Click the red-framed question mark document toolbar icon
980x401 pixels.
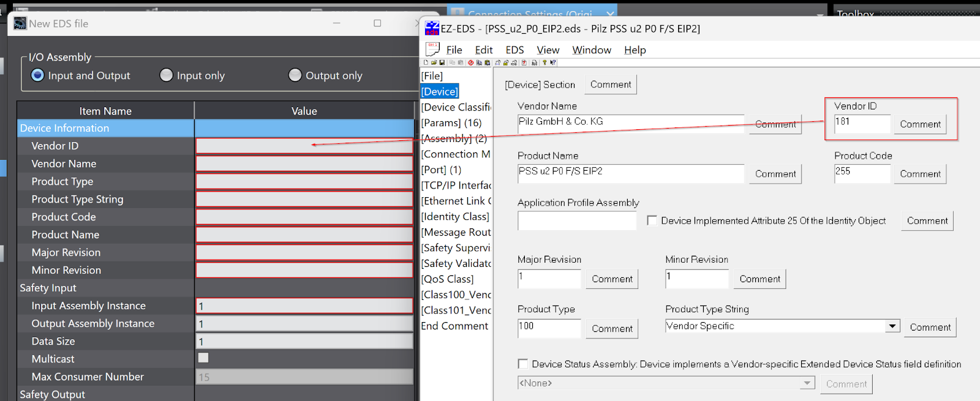[524, 62]
